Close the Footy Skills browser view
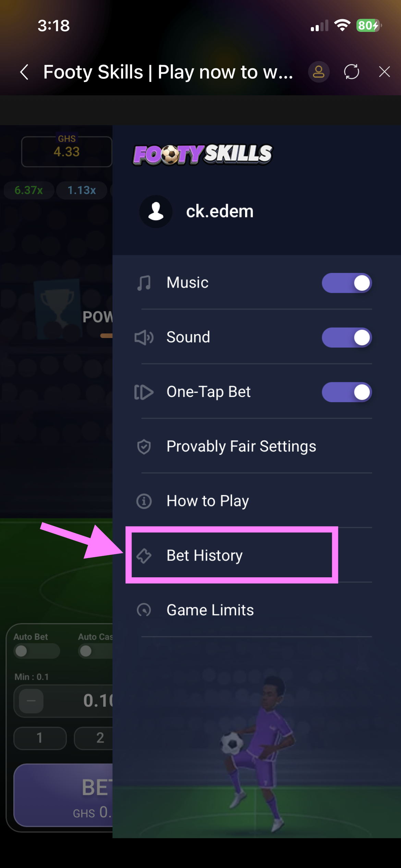This screenshot has width=401, height=868. 384,72
